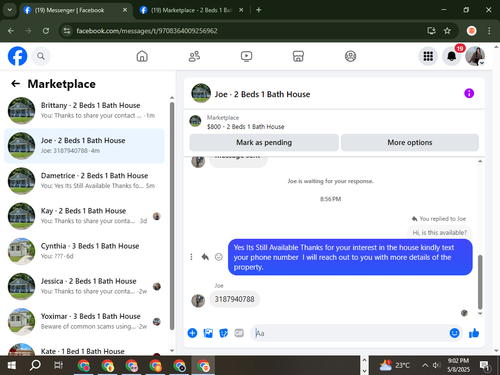Open the Chrome three-dot menu
Screen dimensions: 500x375
(489, 31)
